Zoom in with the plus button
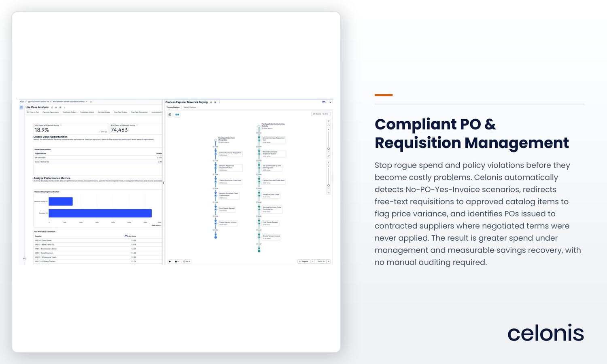Screen dimensions: 607x364 [x=329, y=261]
